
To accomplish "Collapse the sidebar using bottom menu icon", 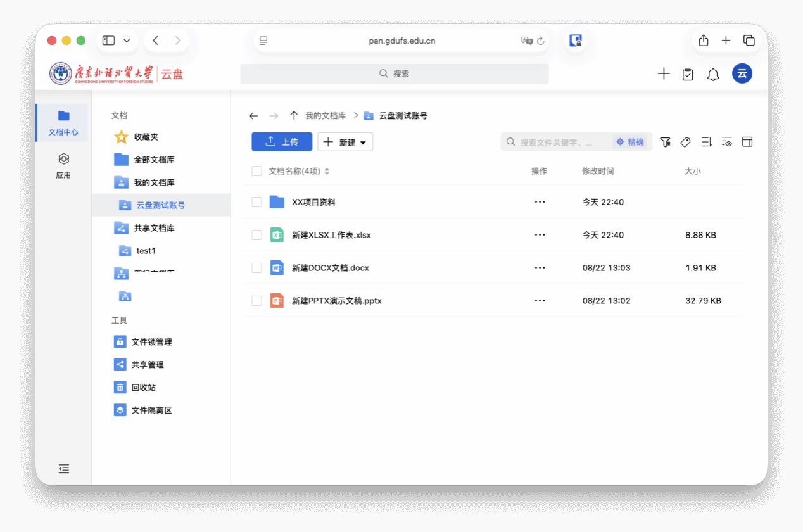I will 63,469.
